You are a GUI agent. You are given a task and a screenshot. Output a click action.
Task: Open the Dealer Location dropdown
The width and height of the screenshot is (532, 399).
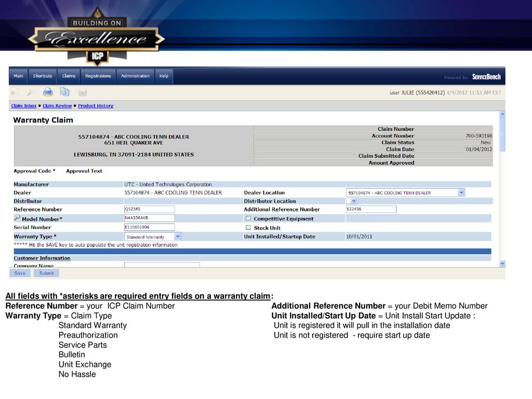click(405, 193)
